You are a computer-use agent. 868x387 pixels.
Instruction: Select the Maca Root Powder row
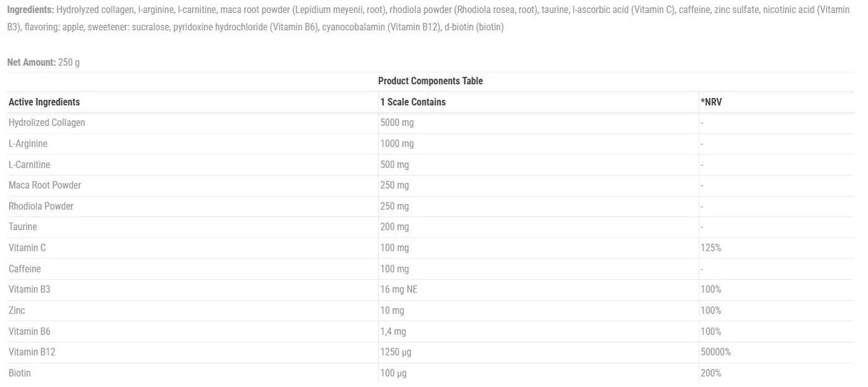pos(45,185)
